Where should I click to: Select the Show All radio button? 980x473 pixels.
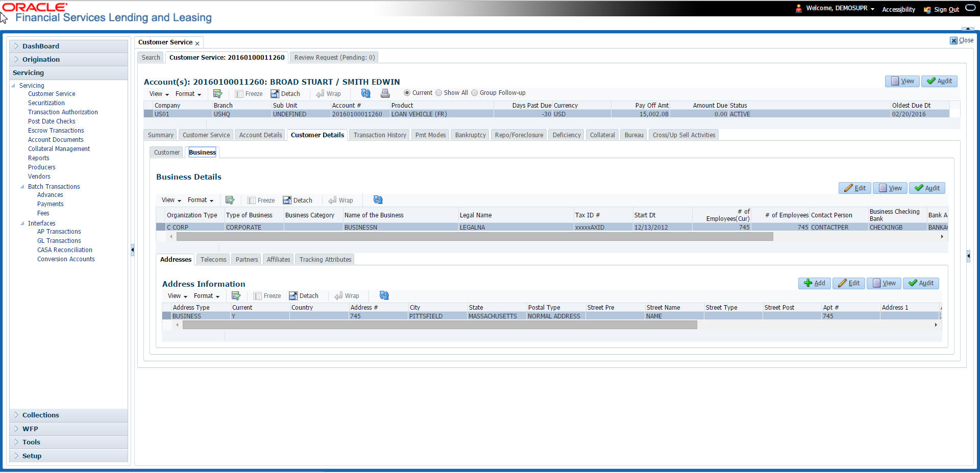click(x=438, y=93)
